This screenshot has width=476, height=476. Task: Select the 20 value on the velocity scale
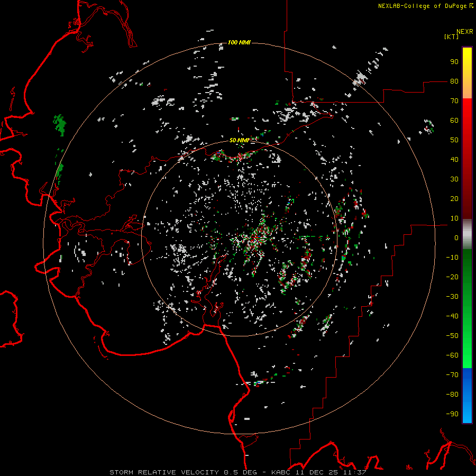[x=454, y=198]
